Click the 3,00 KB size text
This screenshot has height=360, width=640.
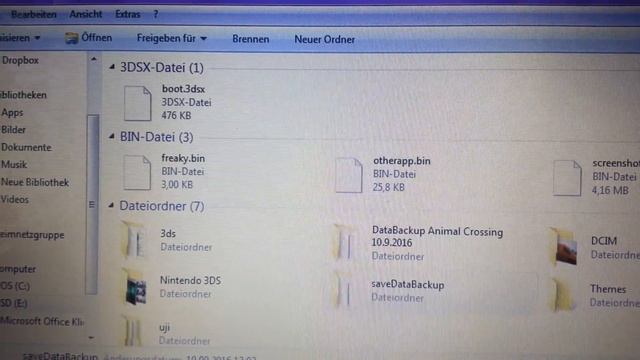point(176,185)
